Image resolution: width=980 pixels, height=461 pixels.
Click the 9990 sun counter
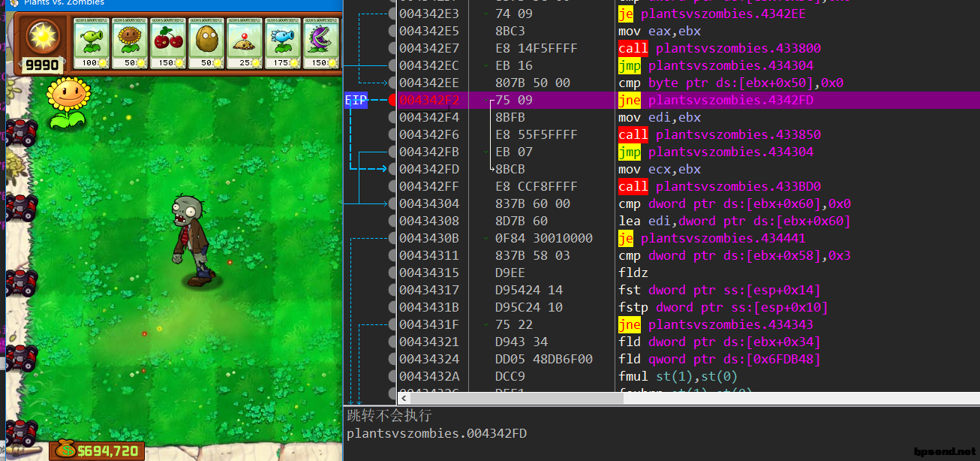pyautogui.click(x=42, y=65)
